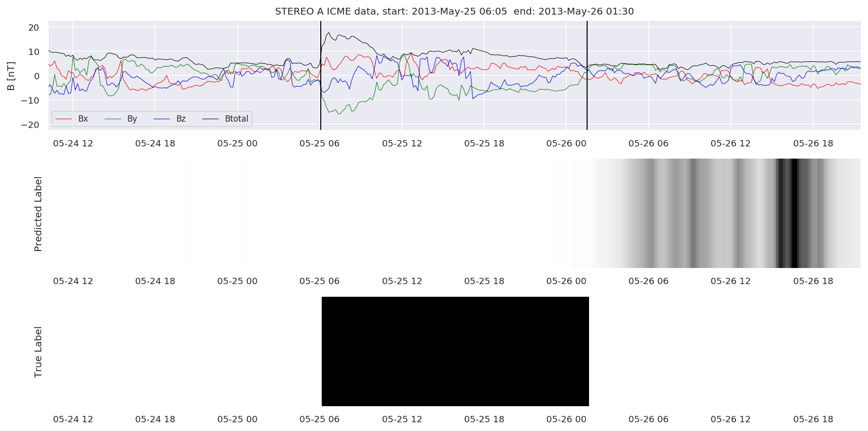Click the black True Label ICME interval block
868x431 pixels.
click(x=455, y=351)
